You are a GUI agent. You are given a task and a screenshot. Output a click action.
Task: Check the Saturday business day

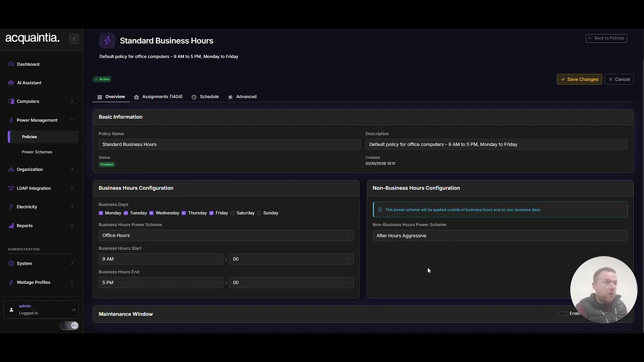click(x=232, y=213)
